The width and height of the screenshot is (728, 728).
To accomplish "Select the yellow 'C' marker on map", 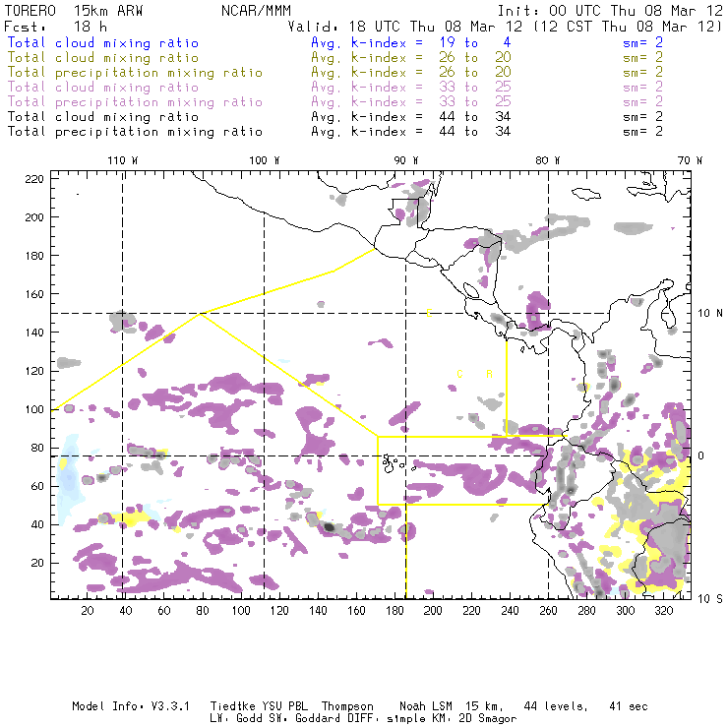I will (459, 374).
